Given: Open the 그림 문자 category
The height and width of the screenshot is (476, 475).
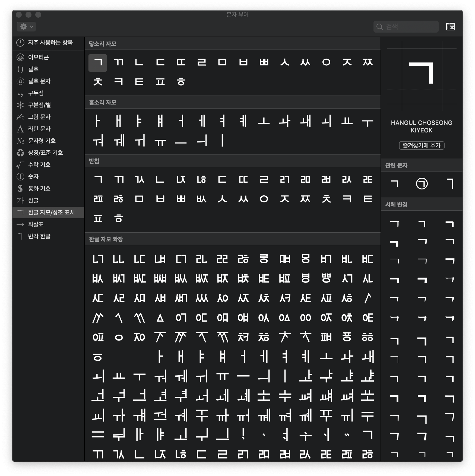Looking at the screenshot, I should (48, 117).
